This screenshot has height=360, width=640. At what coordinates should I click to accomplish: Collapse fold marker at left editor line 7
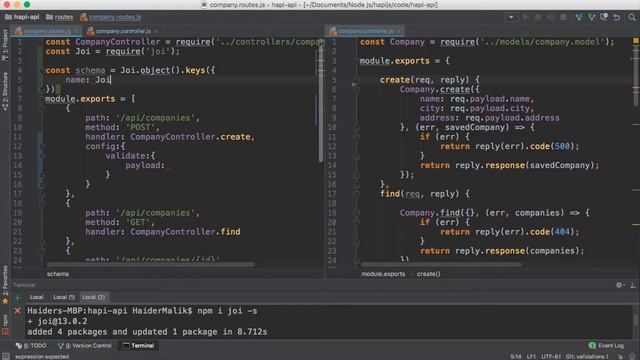tap(42, 99)
